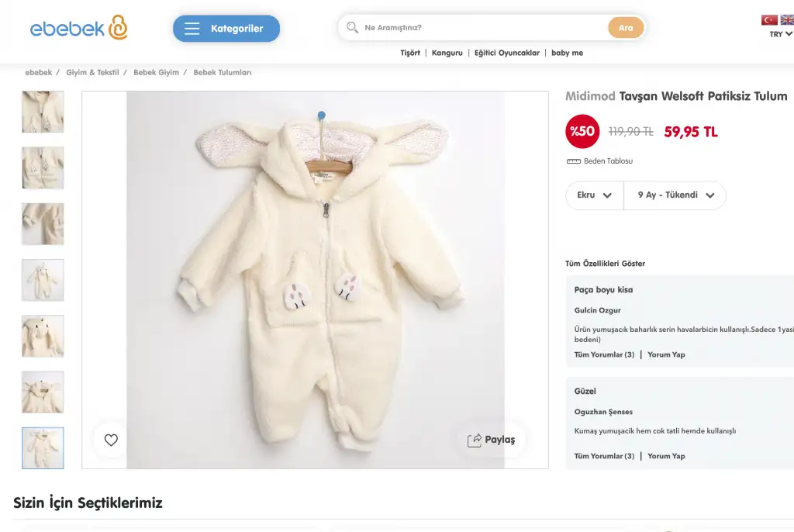Add product to favorites with heart icon
The height and width of the screenshot is (532, 794).
[x=111, y=440]
